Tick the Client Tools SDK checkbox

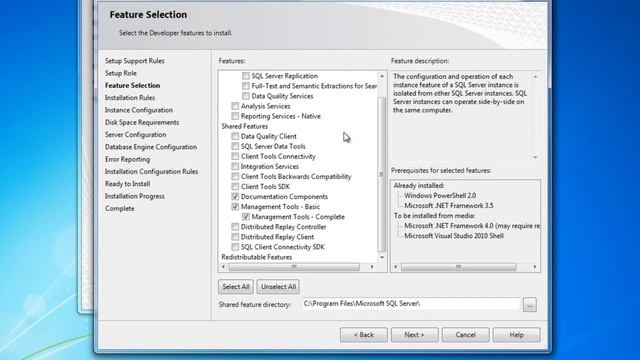click(235, 187)
